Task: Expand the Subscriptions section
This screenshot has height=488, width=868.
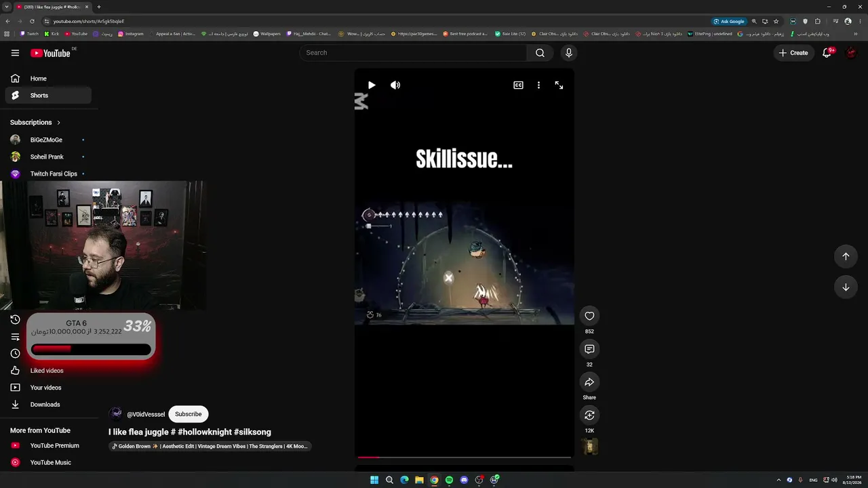Action: [x=35, y=123]
